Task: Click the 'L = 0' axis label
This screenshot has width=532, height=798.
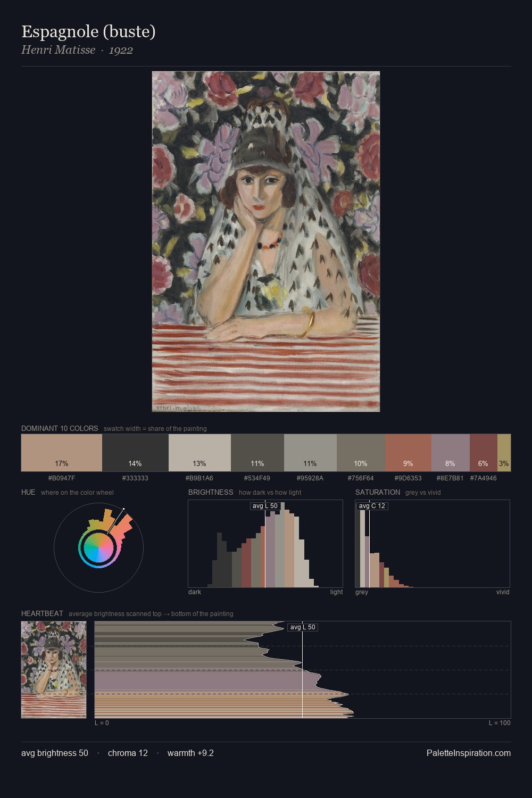Action: 102,723
